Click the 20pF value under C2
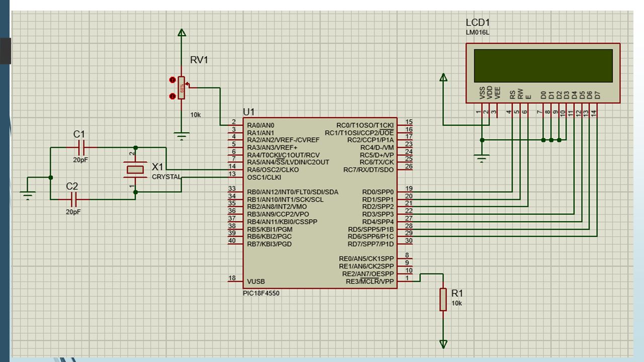This screenshot has width=644, height=362. coord(73,212)
